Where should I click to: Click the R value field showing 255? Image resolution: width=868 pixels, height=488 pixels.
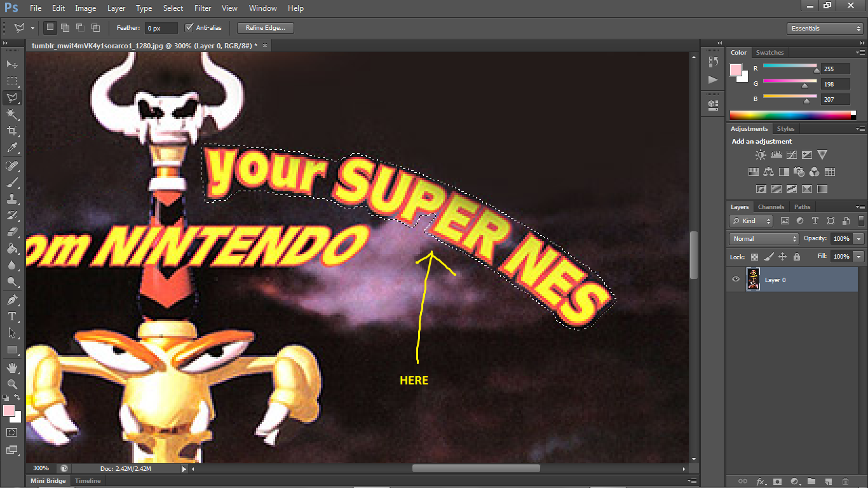click(x=836, y=69)
